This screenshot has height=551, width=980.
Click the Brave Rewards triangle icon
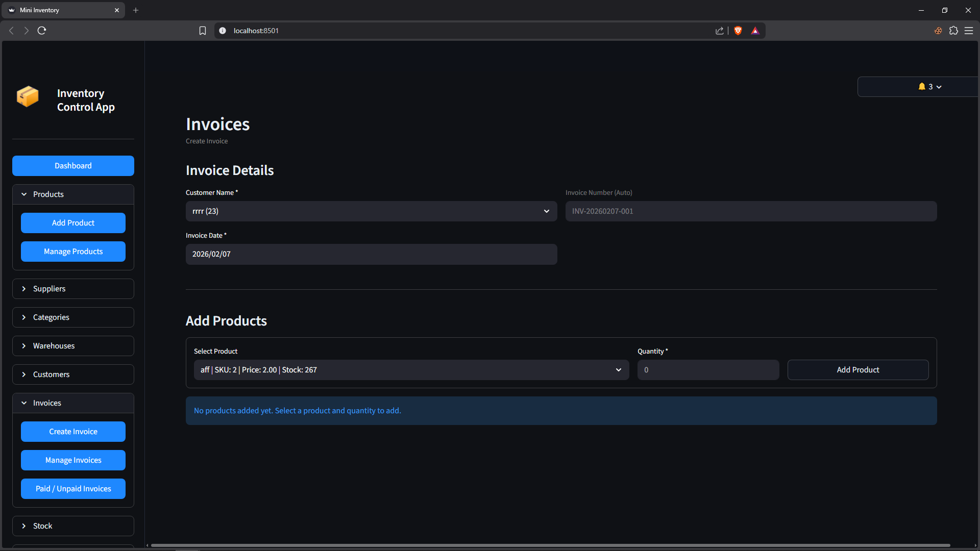click(755, 31)
